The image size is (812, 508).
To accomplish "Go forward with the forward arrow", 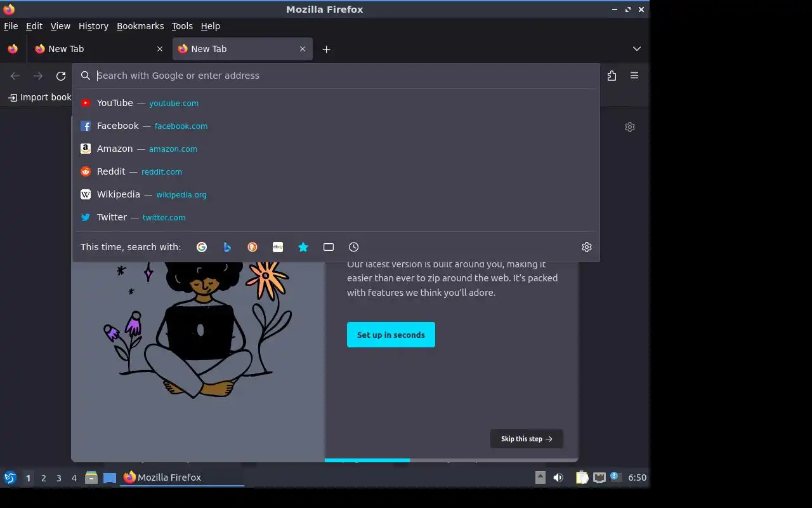I will 38,76.
